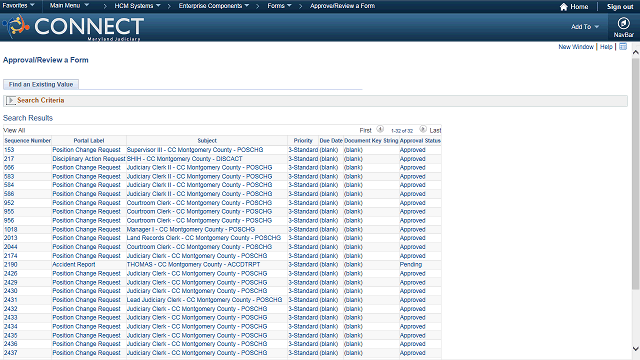Image resolution: width=640 pixels, height=360 pixels.
Task: Open the Enterprise Components breadcrumb menu
Action: [x=214, y=6]
